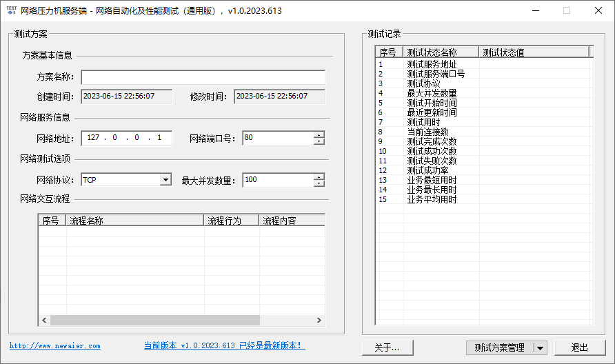Select the 测试成功率 row in records

click(x=432, y=170)
